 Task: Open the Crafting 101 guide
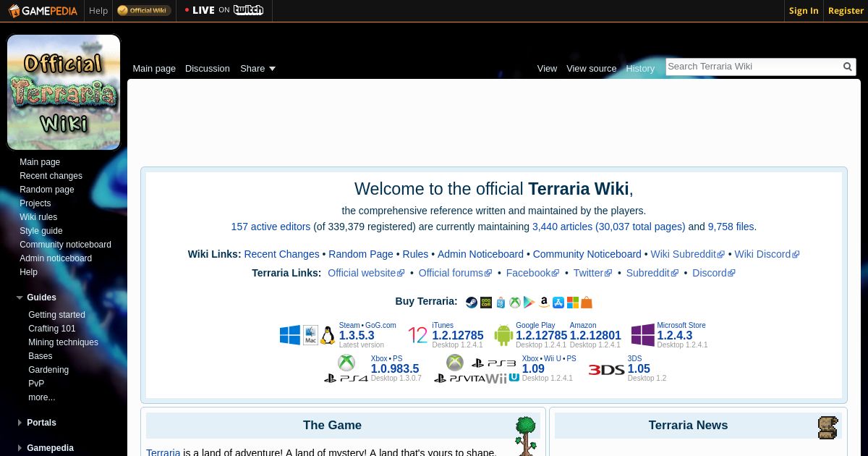tap(52, 329)
